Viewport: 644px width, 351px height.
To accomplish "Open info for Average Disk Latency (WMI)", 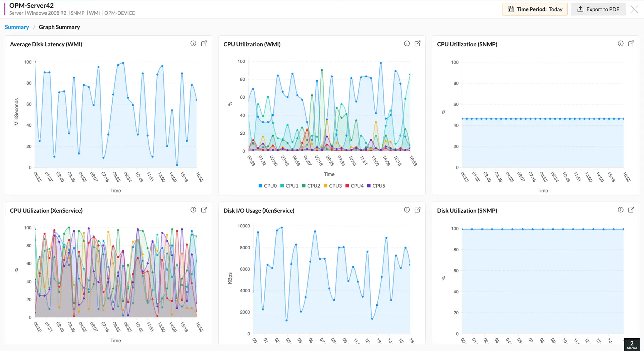I will (x=193, y=43).
